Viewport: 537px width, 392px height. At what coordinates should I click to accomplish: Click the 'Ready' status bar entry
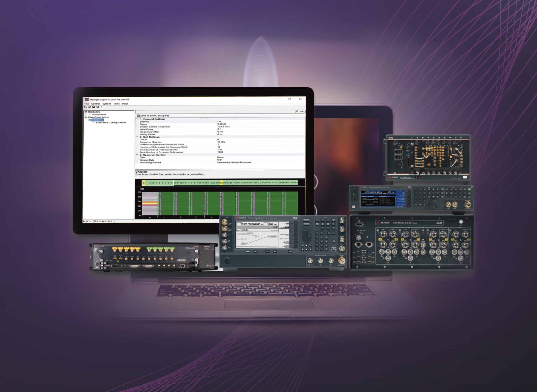(x=87, y=221)
